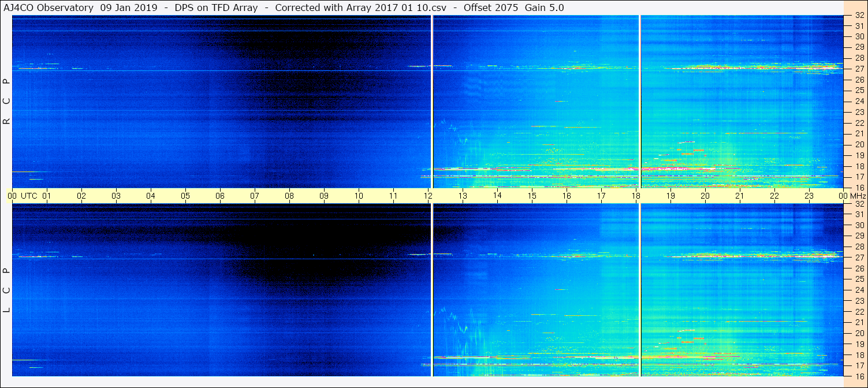The width and height of the screenshot is (868, 388).
Task: Click the 05 hour time marker
Action: pos(185,196)
